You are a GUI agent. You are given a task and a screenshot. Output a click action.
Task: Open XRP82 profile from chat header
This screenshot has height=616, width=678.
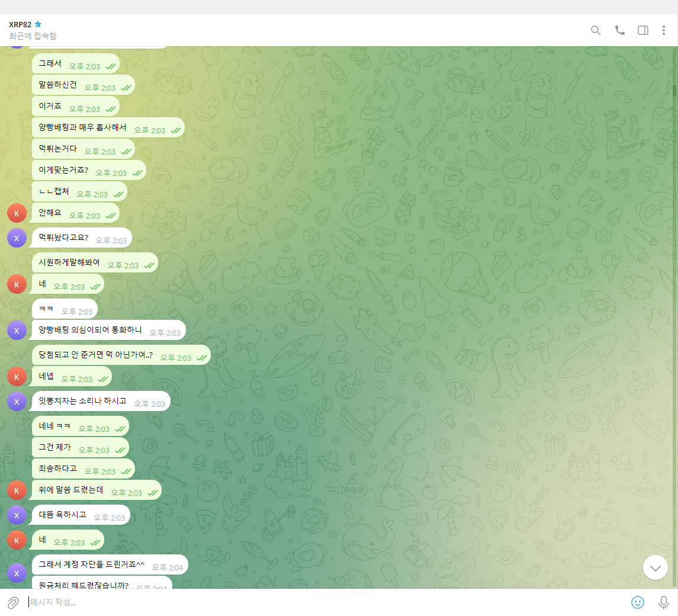pyautogui.click(x=20, y=24)
